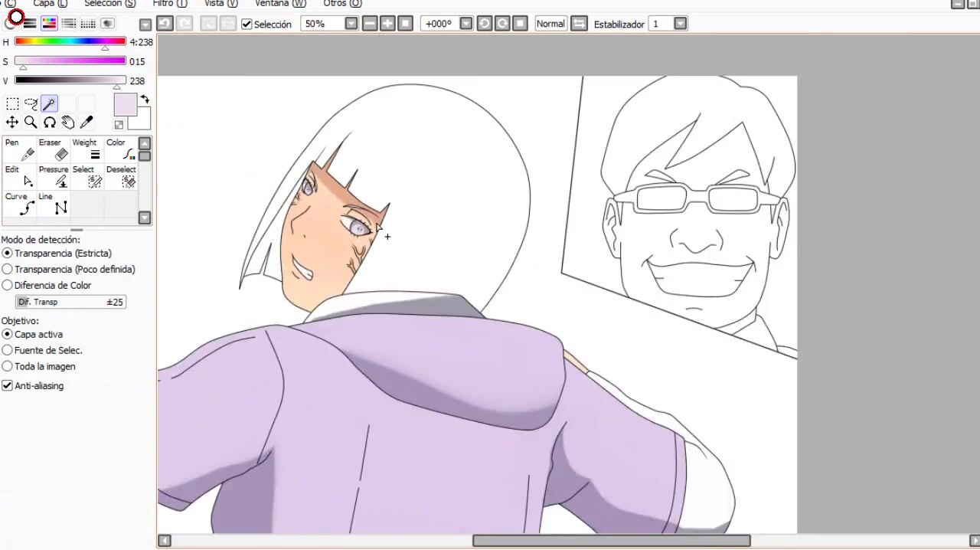Open the 50% zoom level dropdown
Image resolution: width=980 pixels, height=550 pixels.
351,24
